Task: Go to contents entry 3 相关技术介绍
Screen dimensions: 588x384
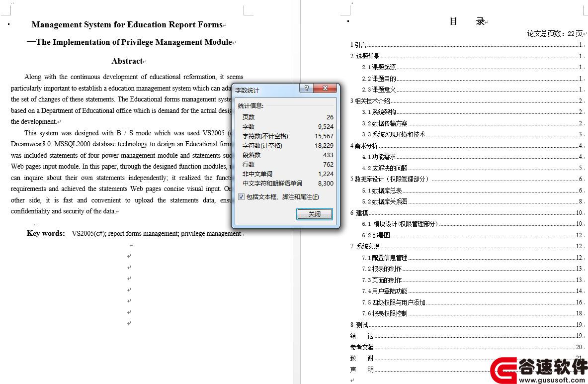Action: (x=467, y=100)
